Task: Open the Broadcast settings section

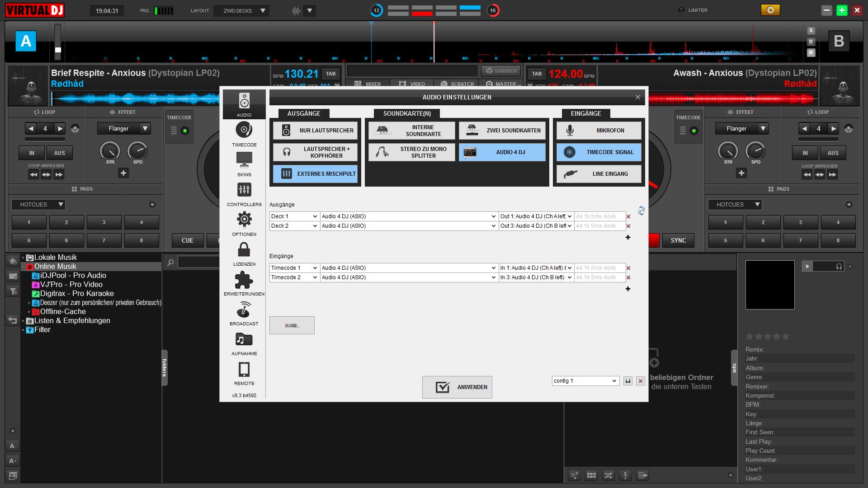Action: [244, 313]
